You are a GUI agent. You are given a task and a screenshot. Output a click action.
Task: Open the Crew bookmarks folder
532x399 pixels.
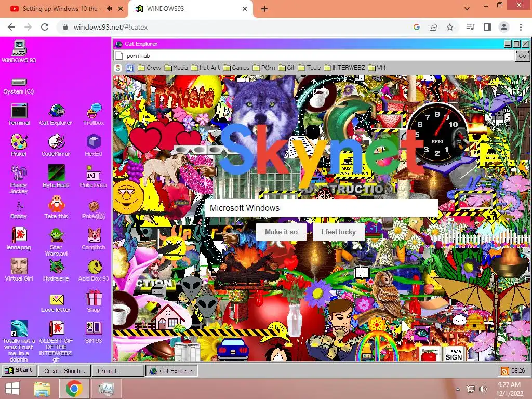(x=150, y=68)
